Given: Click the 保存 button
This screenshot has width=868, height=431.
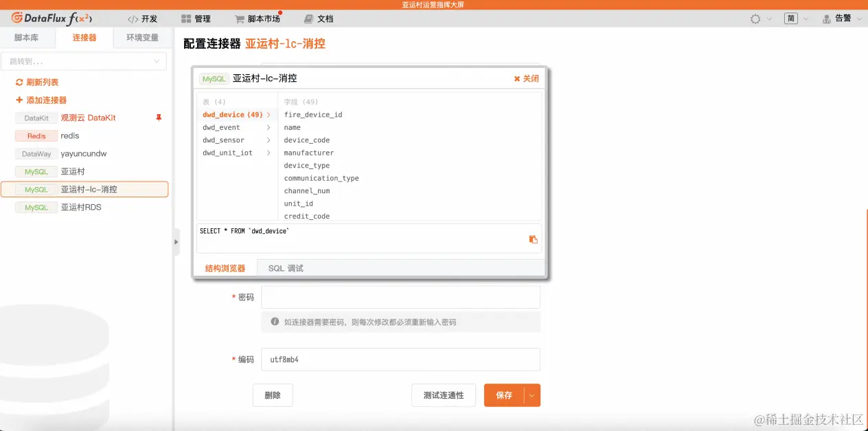Looking at the screenshot, I should point(504,395).
